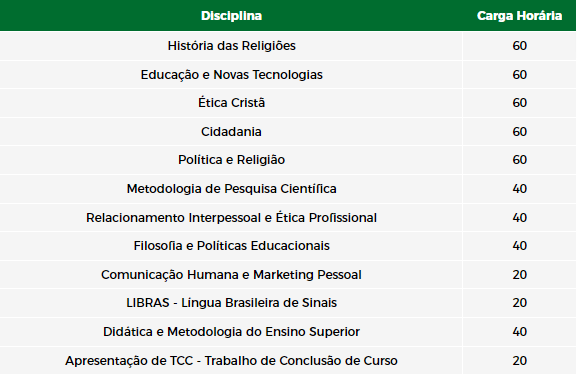Select Metodologia de Pesquisa Científica entry

pos(231,189)
